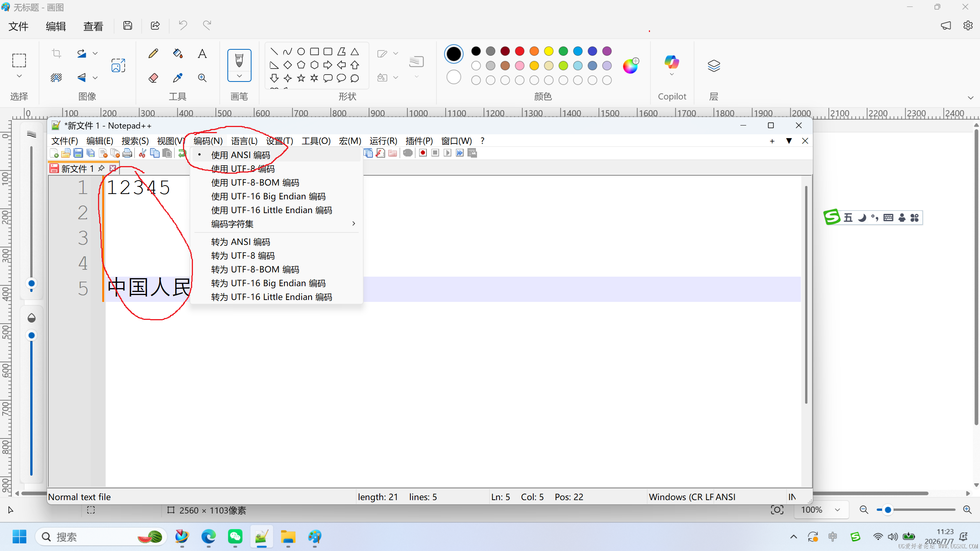980x551 pixels.
Task: Choose the triangle shape in Paint
Action: (x=355, y=51)
